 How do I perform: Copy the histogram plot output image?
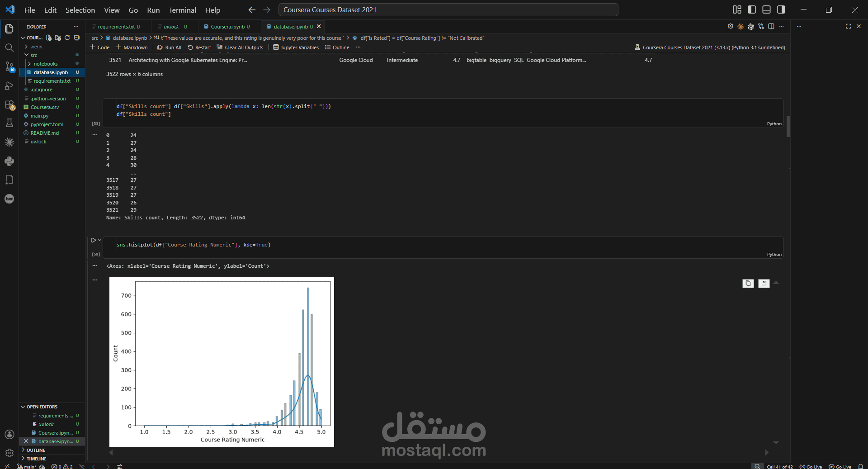(x=748, y=283)
